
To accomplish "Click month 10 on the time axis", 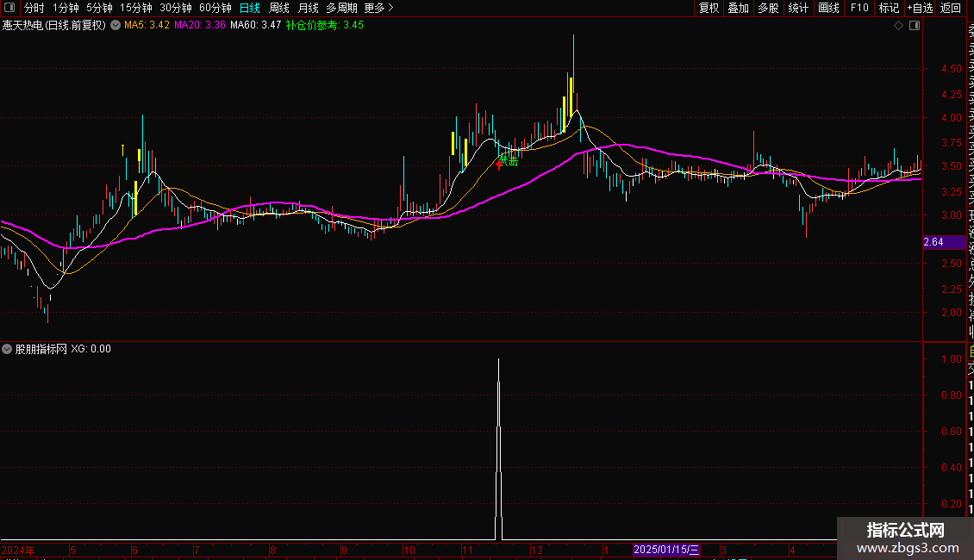I will tap(409, 550).
